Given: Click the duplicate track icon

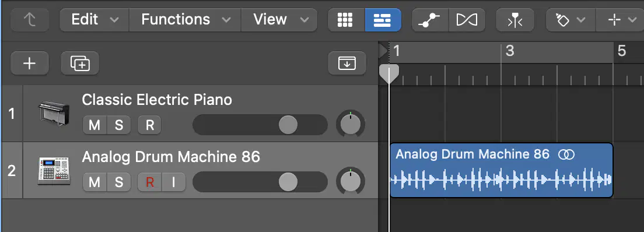Looking at the screenshot, I should [x=80, y=63].
